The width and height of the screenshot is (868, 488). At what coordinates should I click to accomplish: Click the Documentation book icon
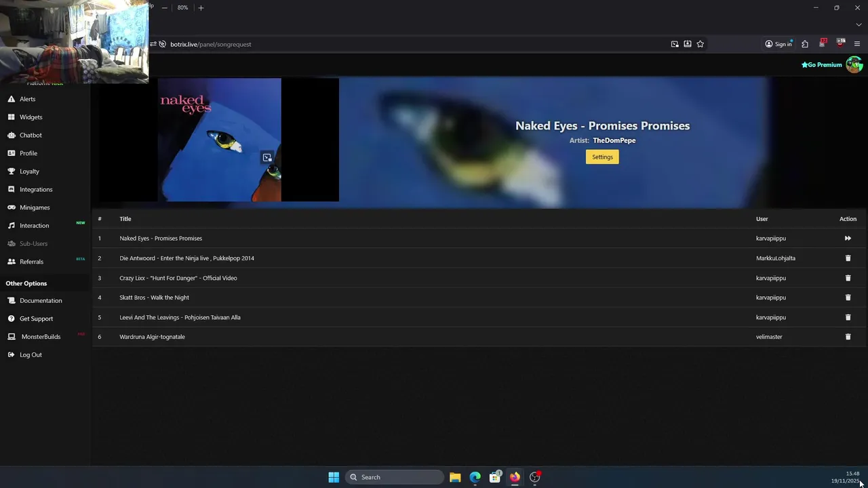click(x=11, y=300)
